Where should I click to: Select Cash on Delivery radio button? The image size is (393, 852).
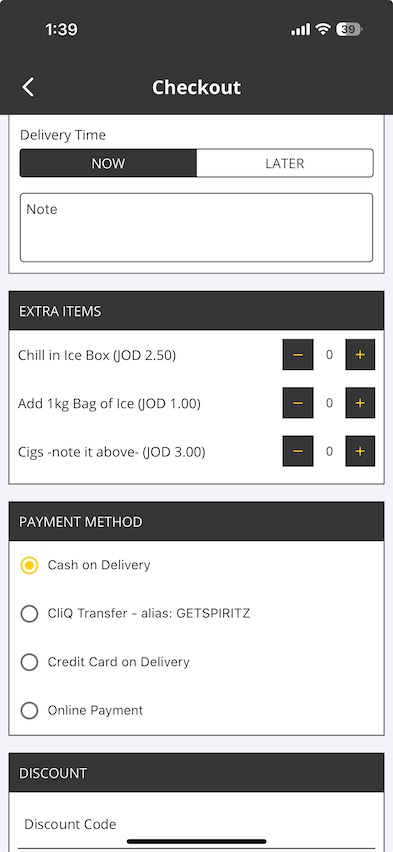click(29, 565)
